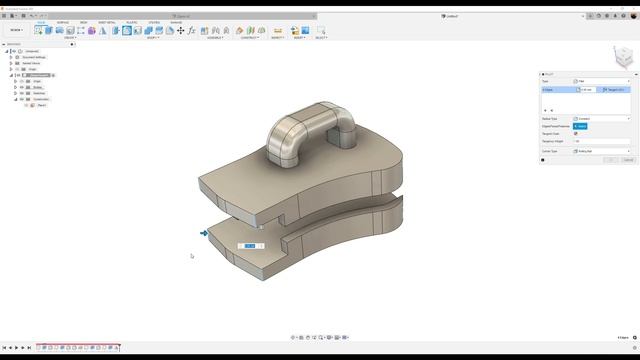Toggle visibility of Construction folder
This screenshot has height=360, width=640.
click(x=22, y=99)
